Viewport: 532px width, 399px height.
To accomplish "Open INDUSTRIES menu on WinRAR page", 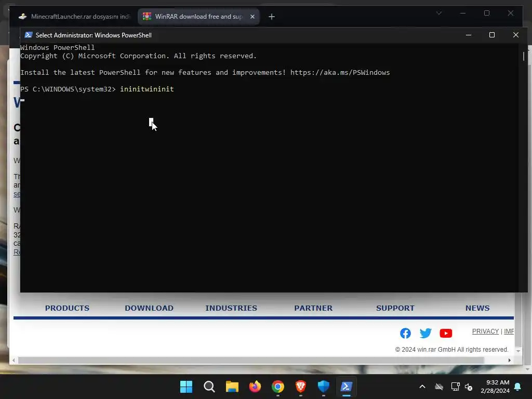I will pos(231,308).
